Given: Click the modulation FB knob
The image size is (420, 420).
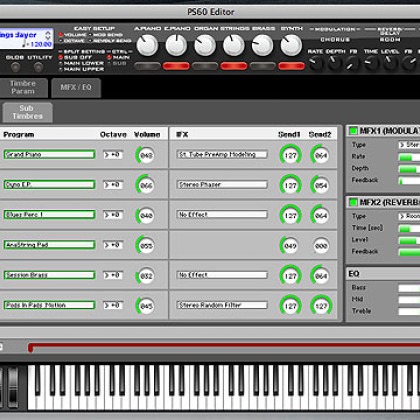Looking at the screenshot, I should tap(352, 63).
